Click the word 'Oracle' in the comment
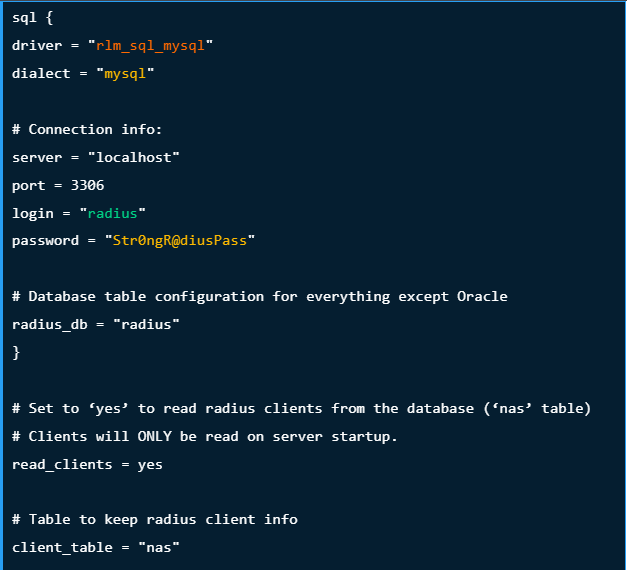The width and height of the screenshot is (627, 570). point(482,296)
